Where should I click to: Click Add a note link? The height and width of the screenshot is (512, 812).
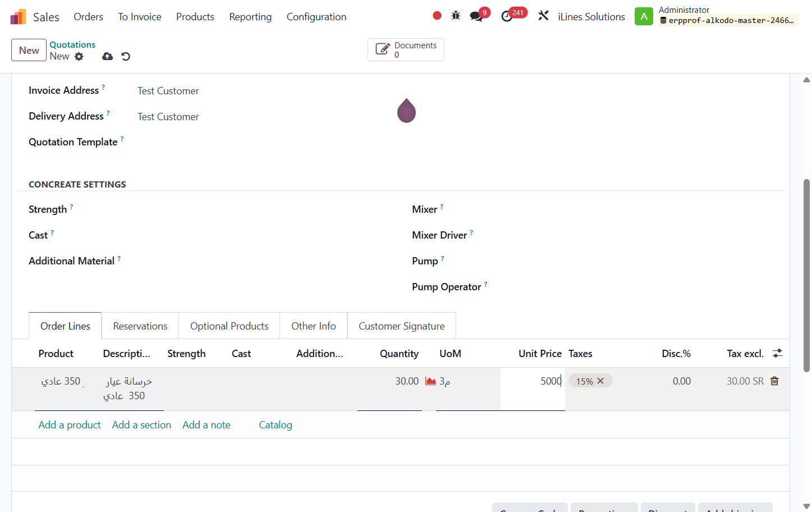click(x=207, y=425)
